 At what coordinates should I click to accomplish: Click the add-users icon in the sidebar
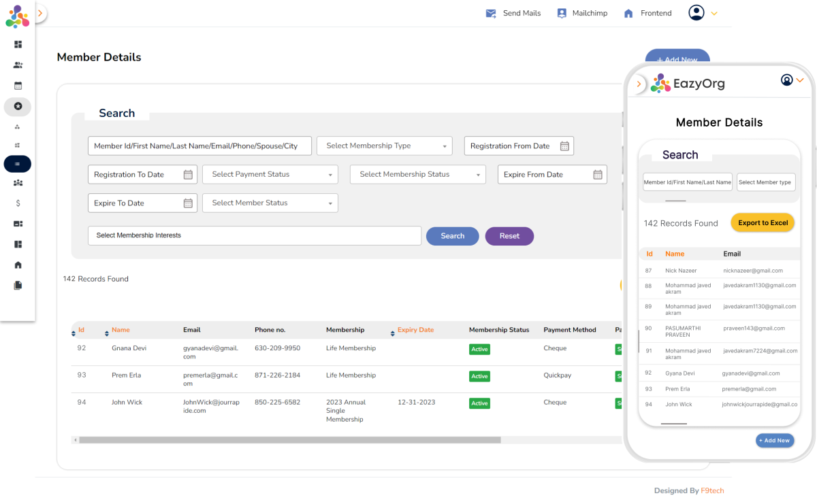click(18, 65)
